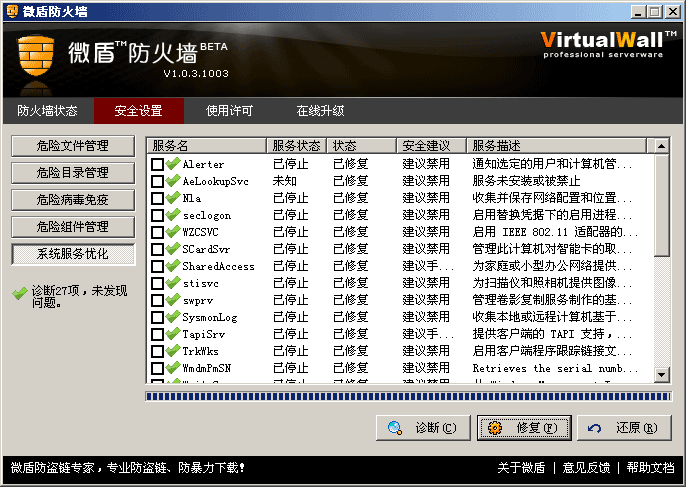This screenshot has width=686, height=487.
Task: Sort by the 状态 column header
Action: [362, 145]
